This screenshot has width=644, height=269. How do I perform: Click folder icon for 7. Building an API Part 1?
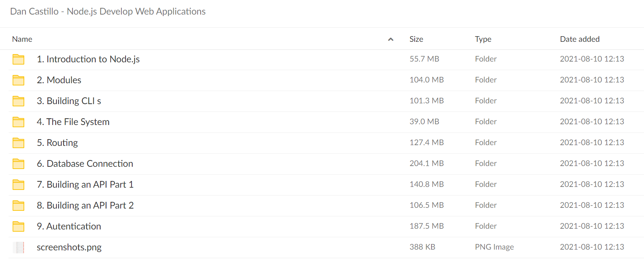click(18, 185)
